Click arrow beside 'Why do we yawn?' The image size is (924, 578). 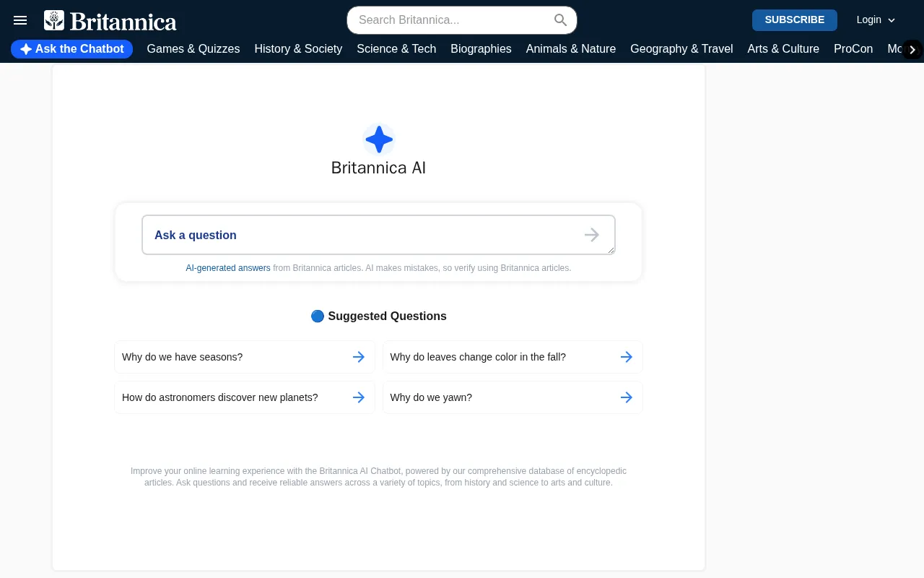pos(627,397)
